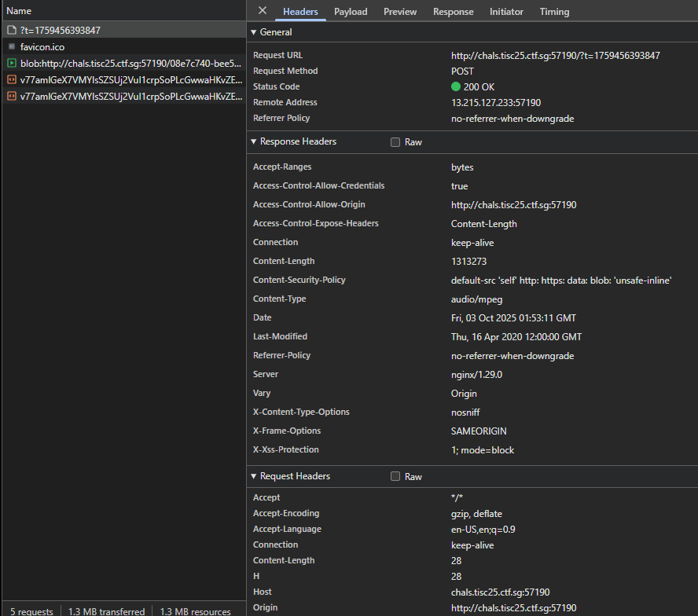Click the orange fetch icon of upper v77amlGeX7 request
Screen dimensions: 698x616
point(11,80)
